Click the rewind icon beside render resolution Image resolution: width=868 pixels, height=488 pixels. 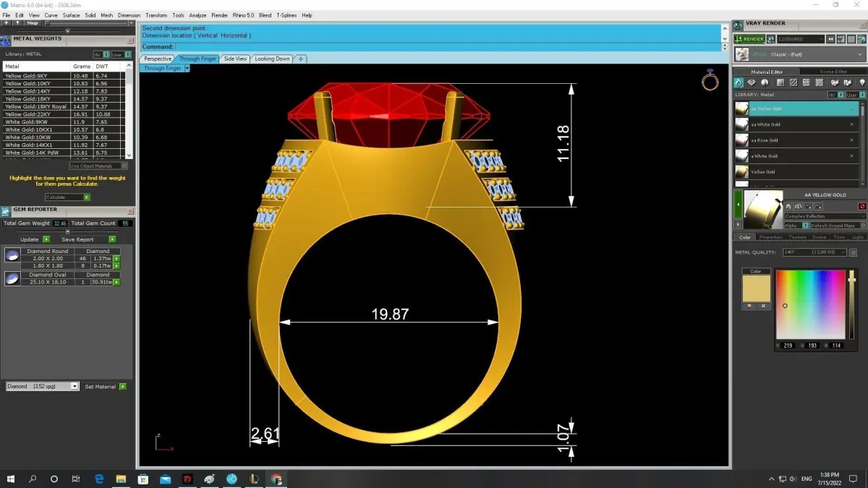pos(832,39)
